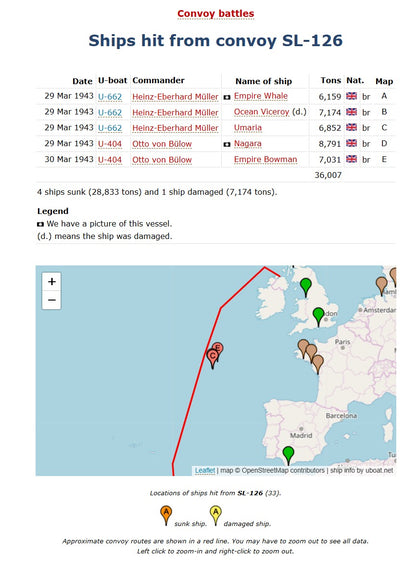Open the Convoy battles link

tap(216, 14)
